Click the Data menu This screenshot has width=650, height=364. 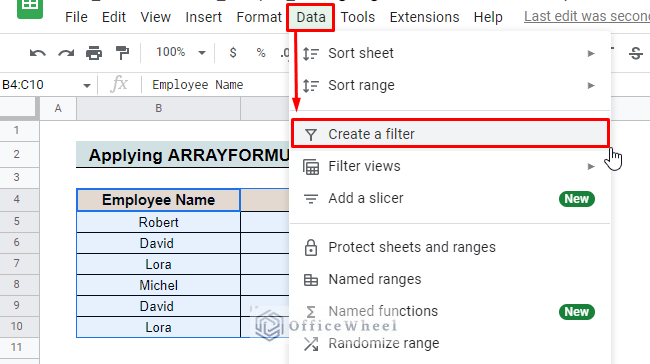click(x=311, y=17)
